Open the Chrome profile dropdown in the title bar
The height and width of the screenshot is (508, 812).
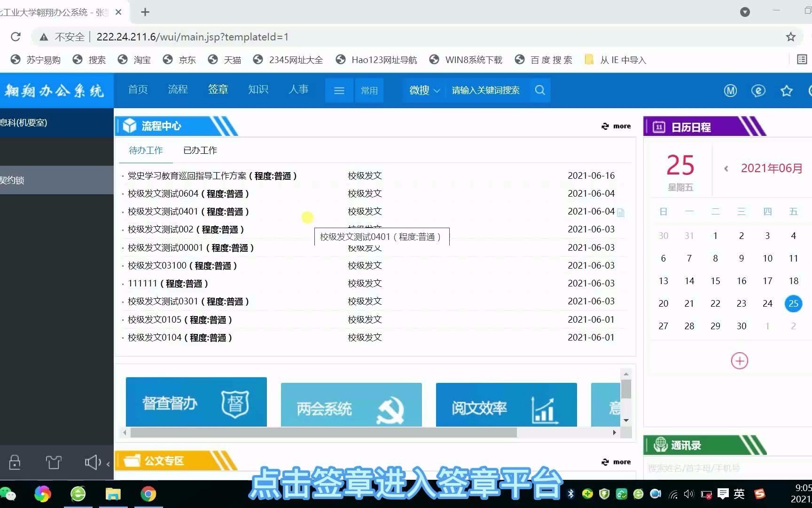pos(745,12)
